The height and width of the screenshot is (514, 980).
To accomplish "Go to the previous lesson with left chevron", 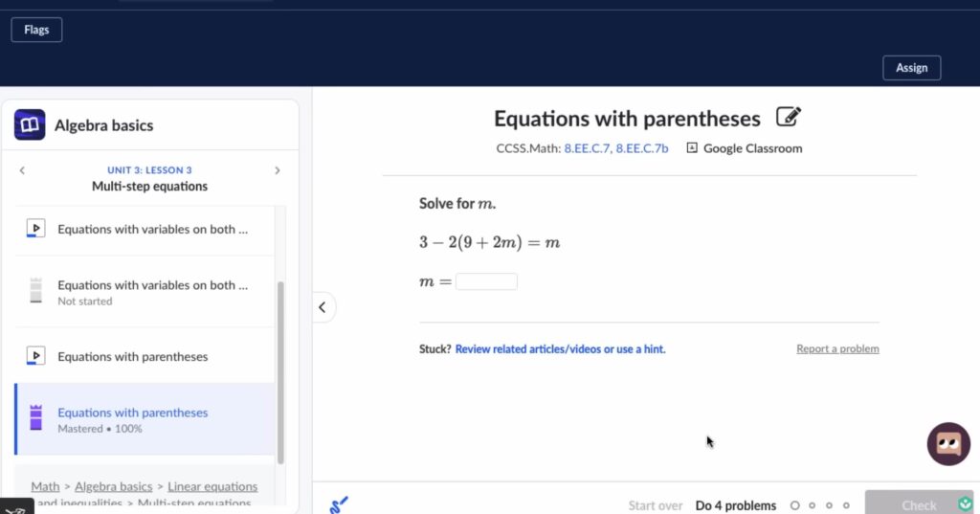I will click(x=22, y=170).
